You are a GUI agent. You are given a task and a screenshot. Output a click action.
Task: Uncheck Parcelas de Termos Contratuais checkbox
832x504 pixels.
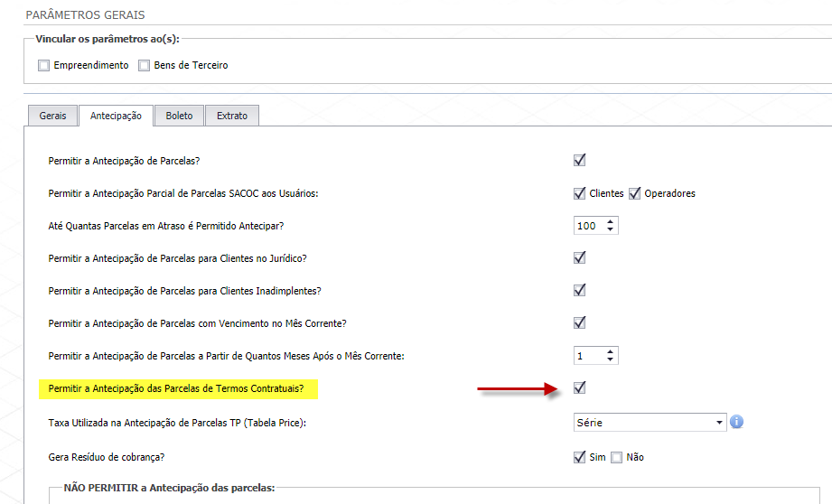[x=580, y=387]
